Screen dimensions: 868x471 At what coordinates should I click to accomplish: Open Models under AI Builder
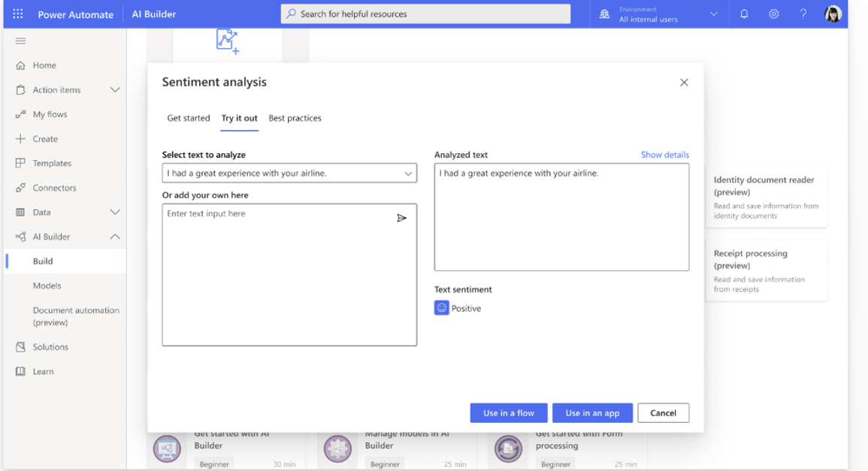pos(47,285)
